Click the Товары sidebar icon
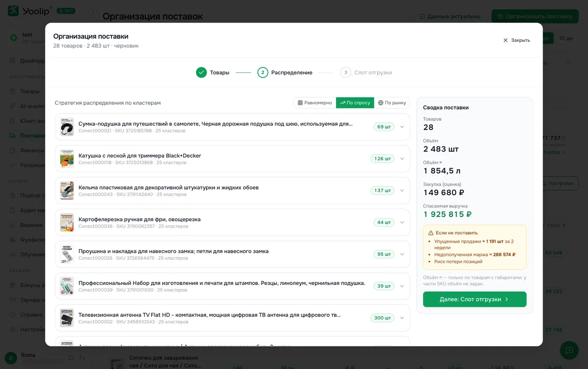This screenshot has width=588, height=369. click(13, 92)
